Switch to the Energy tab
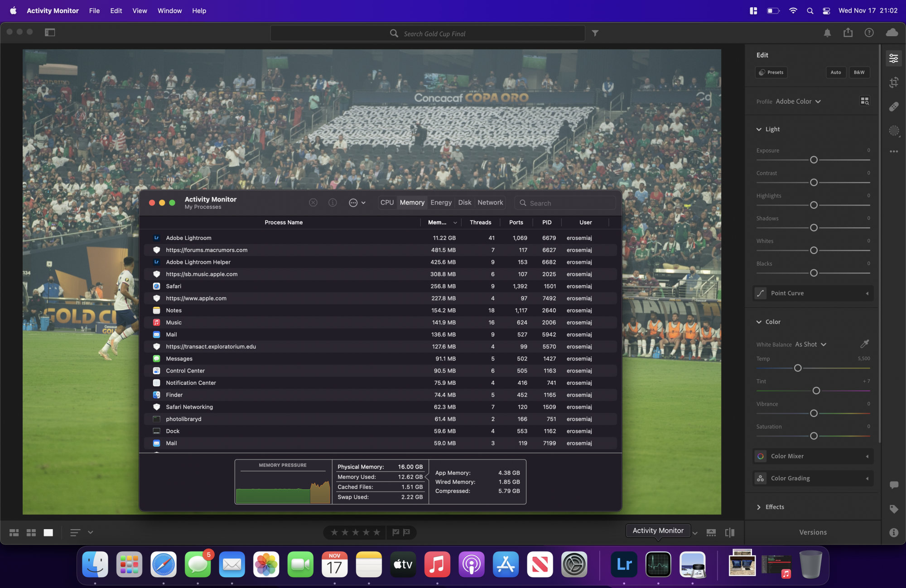 pyautogui.click(x=441, y=203)
